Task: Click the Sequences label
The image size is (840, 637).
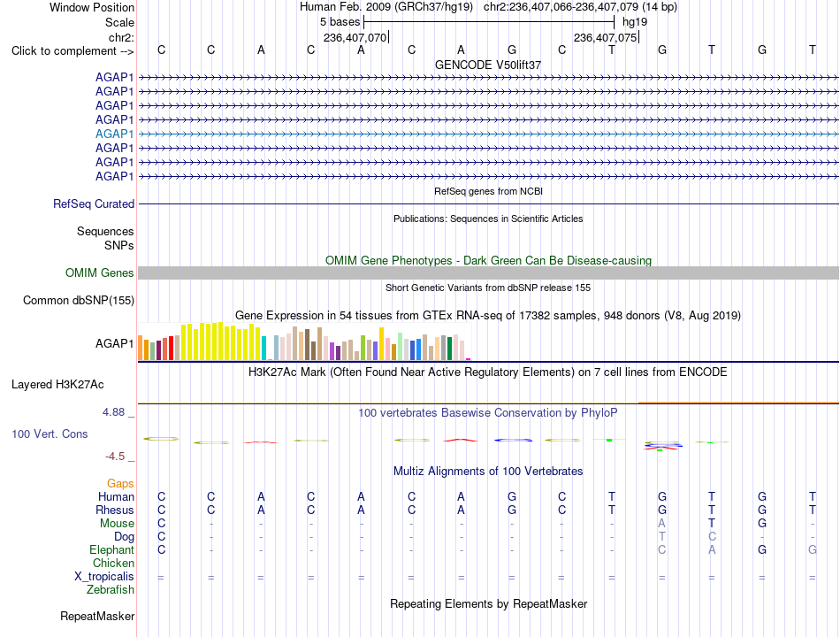Action: [x=105, y=231]
